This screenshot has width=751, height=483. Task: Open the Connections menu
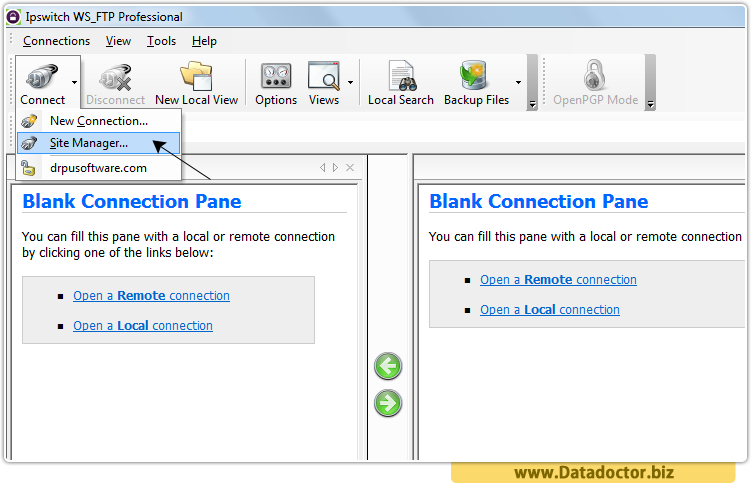click(x=57, y=41)
